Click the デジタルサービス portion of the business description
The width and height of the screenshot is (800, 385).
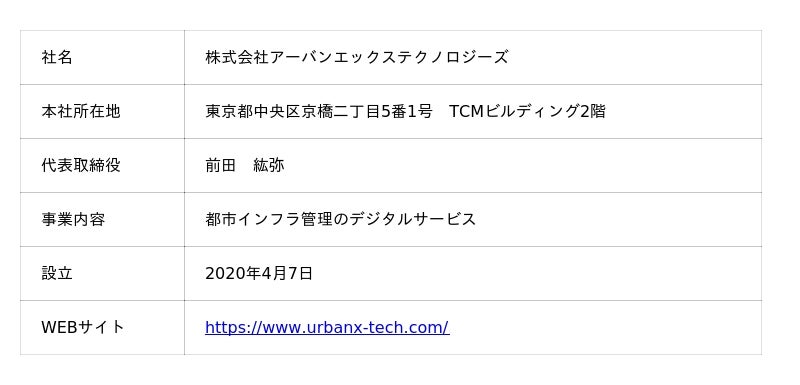(412, 219)
